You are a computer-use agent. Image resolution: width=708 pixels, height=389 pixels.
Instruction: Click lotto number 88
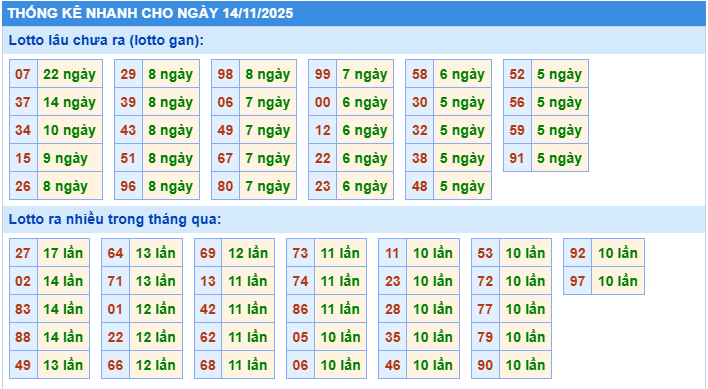tap(23, 337)
